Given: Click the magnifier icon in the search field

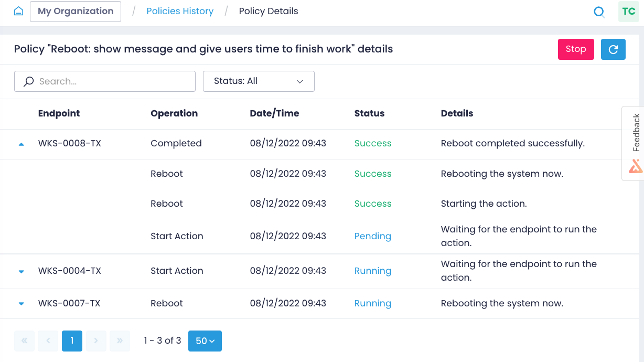Looking at the screenshot, I should [x=29, y=81].
